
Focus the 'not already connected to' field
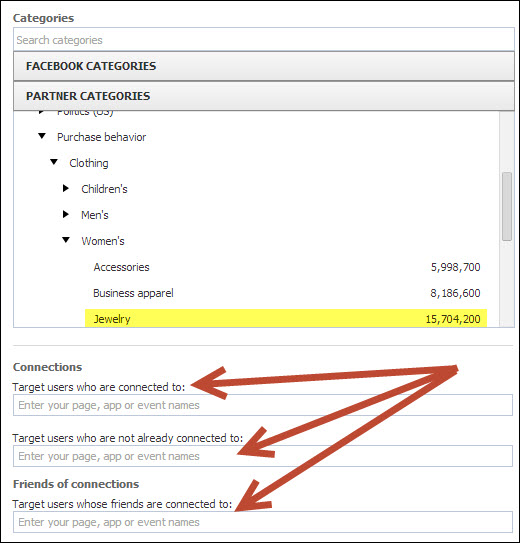263,456
